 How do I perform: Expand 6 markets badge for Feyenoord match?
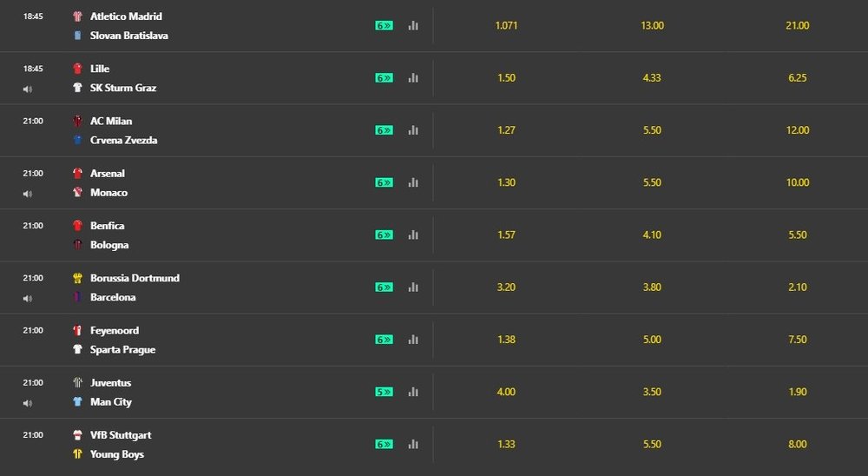pyautogui.click(x=385, y=340)
